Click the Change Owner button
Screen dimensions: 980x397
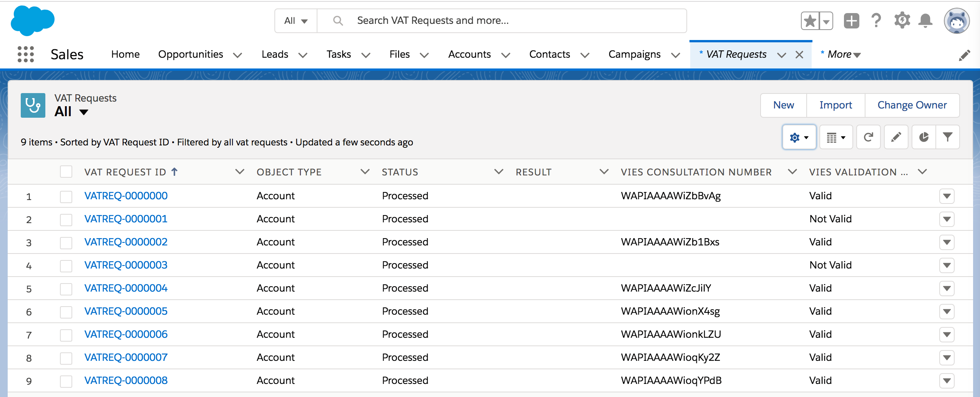tap(912, 105)
